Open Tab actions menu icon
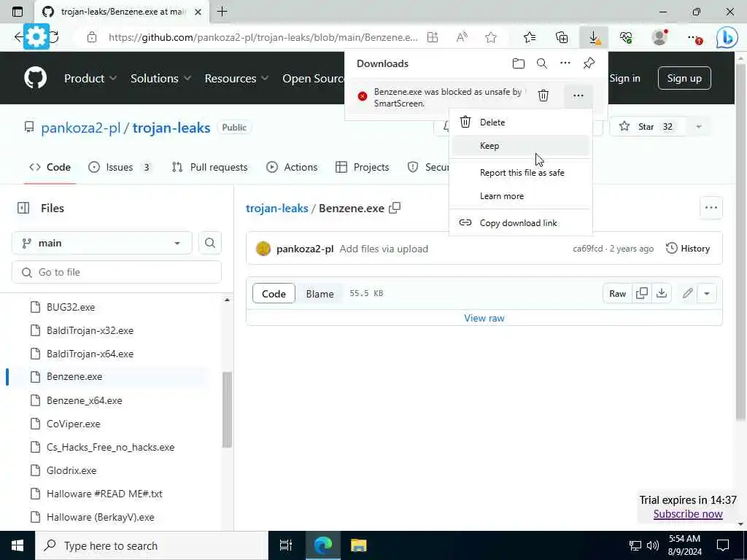The image size is (747, 560). (18, 12)
